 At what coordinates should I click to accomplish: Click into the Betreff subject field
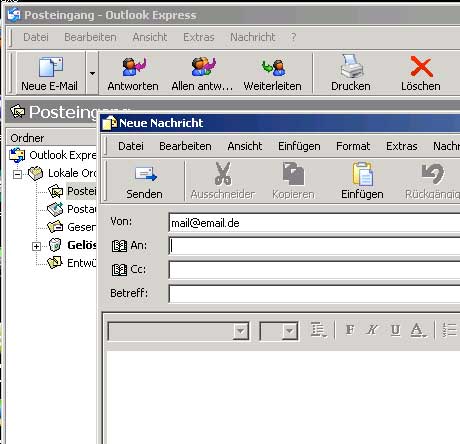coord(314,294)
